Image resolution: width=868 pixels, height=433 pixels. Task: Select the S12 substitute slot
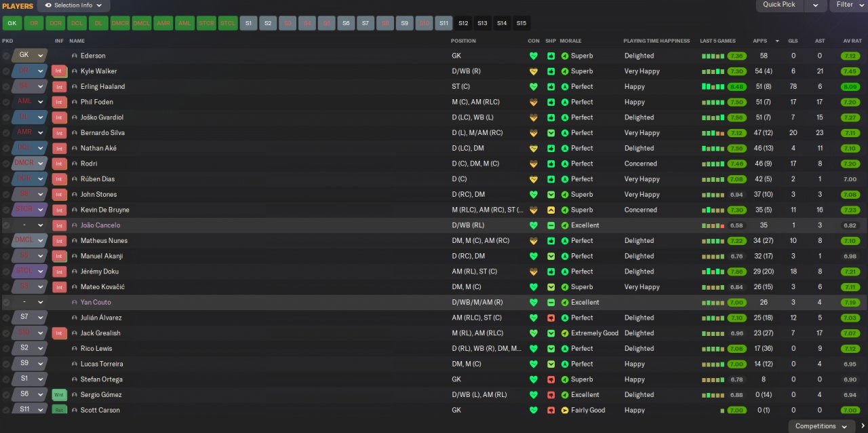click(x=463, y=23)
